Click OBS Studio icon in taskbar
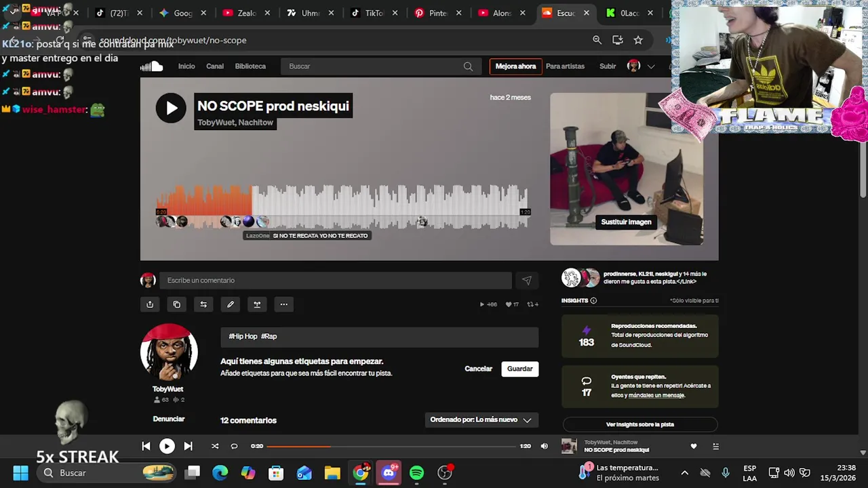 click(x=445, y=472)
